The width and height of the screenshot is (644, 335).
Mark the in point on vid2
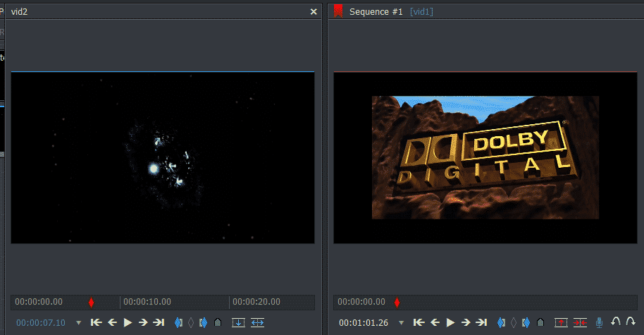coord(178,323)
